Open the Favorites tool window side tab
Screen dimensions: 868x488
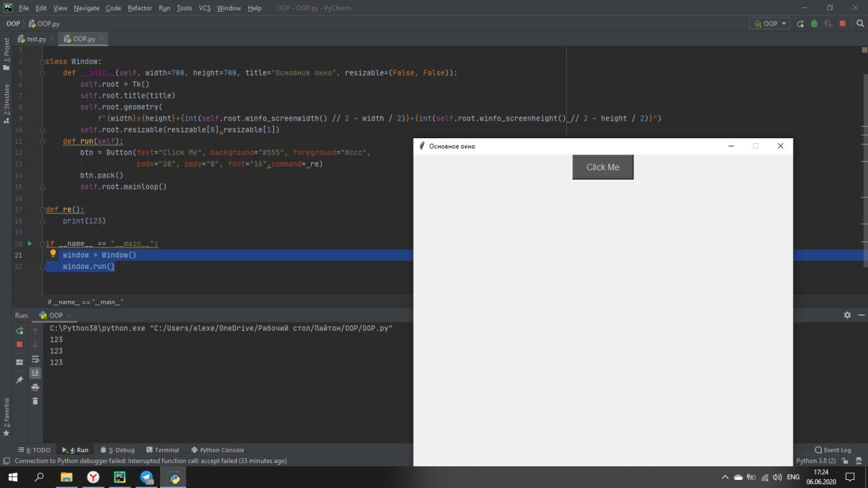click(6, 416)
